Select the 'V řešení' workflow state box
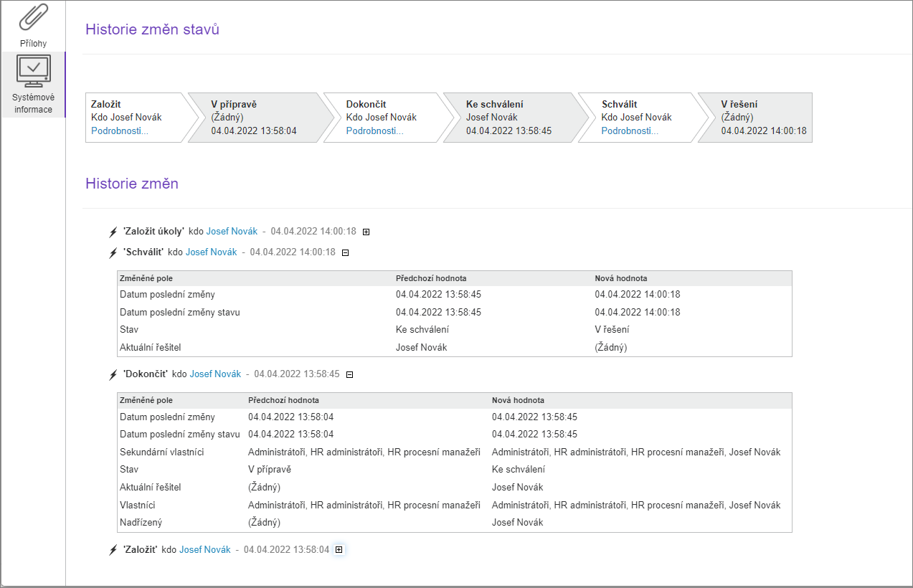 (755, 118)
